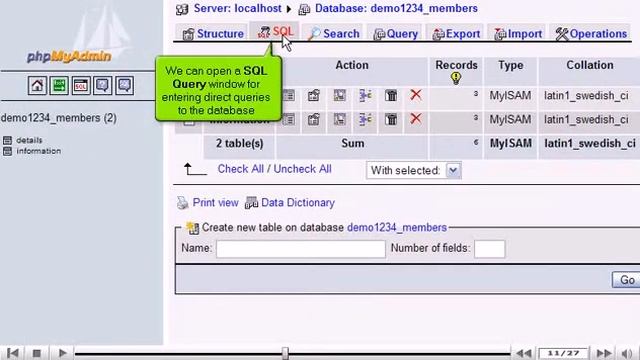
Task: Click the Insert icon in information row
Action: pyautogui.click(x=365, y=120)
